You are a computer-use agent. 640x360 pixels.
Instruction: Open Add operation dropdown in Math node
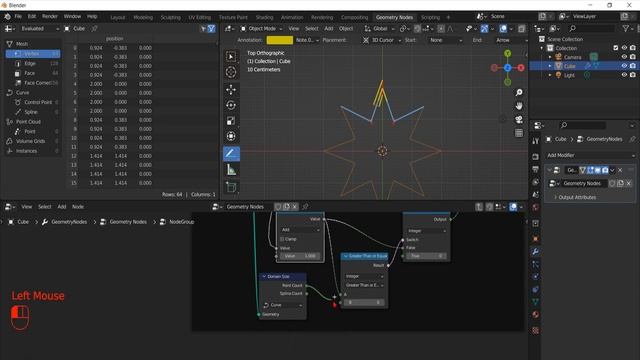click(x=300, y=230)
